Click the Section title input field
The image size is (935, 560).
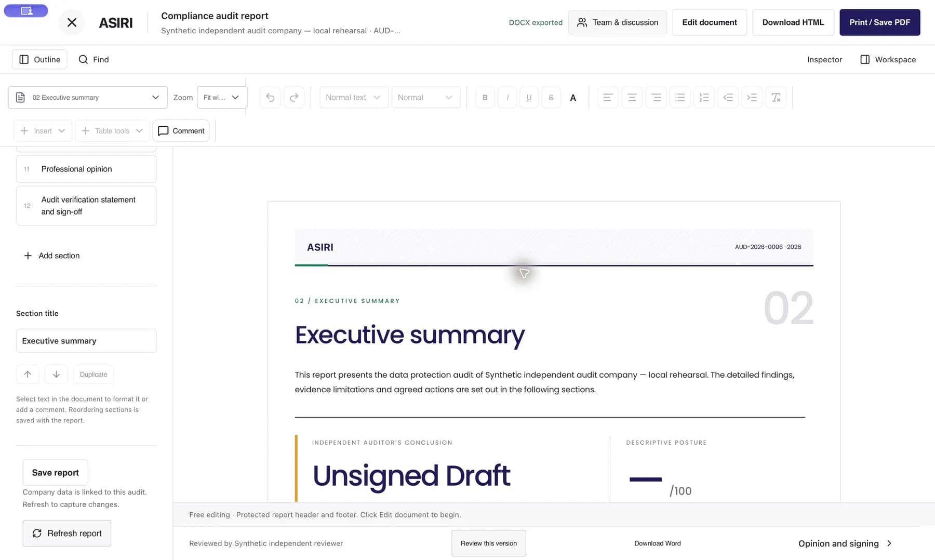[86, 341]
